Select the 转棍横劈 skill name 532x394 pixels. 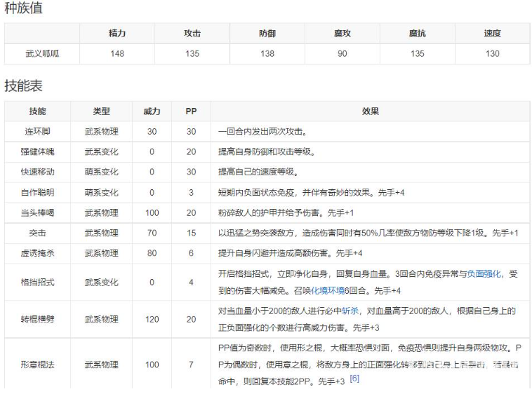(37, 319)
